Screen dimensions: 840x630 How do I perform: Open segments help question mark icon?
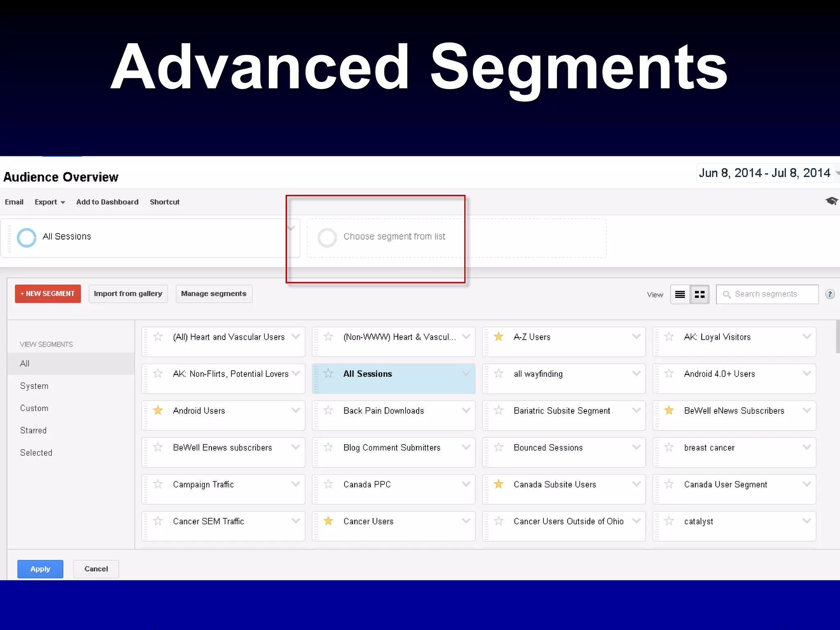(x=830, y=294)
